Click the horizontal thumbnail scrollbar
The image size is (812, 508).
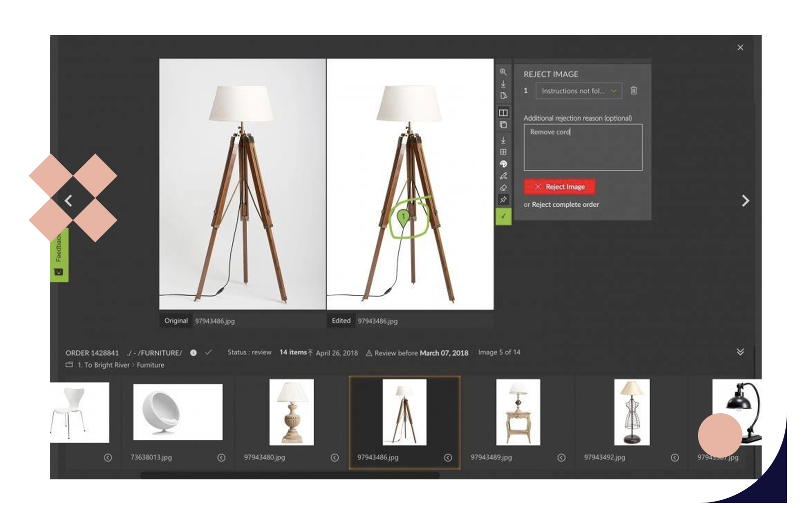click(290, 475)
